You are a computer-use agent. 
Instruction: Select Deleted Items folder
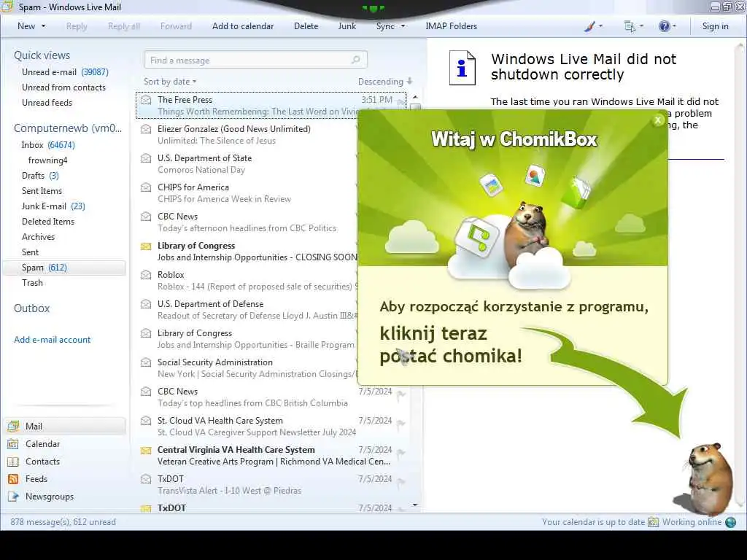(x=48, y=222)
